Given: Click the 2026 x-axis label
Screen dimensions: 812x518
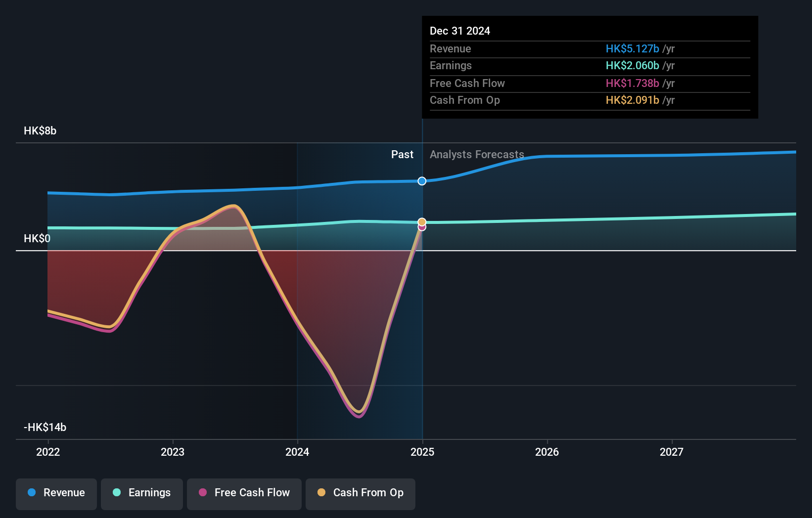Looking at the screenshot, I should tap(547, 452).
